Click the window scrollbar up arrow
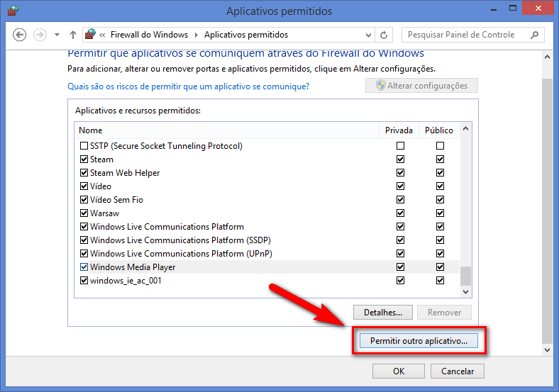Screen dimensions: 559x392 (547, 57)
